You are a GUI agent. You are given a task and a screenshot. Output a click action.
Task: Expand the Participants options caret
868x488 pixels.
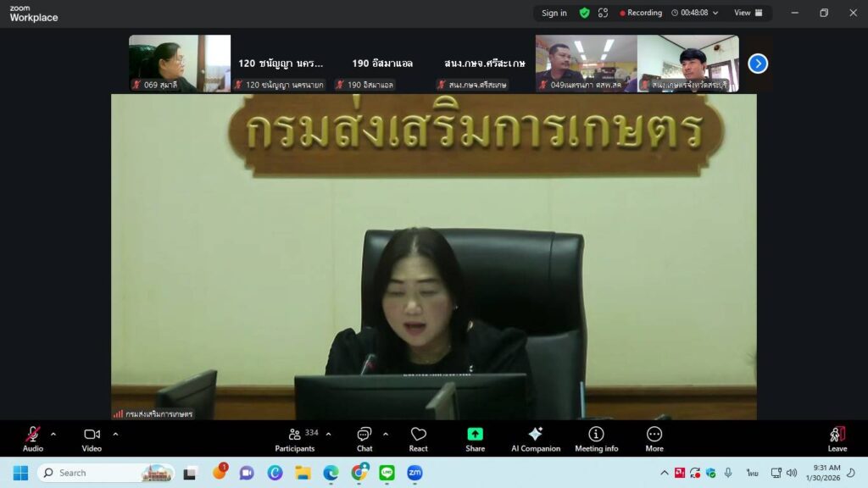[328, 434]
